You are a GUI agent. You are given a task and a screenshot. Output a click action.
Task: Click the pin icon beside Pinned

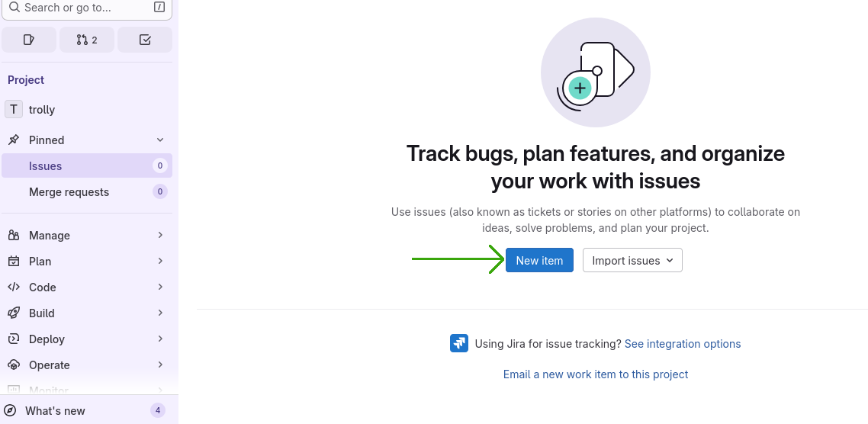(x=14, y=140)
